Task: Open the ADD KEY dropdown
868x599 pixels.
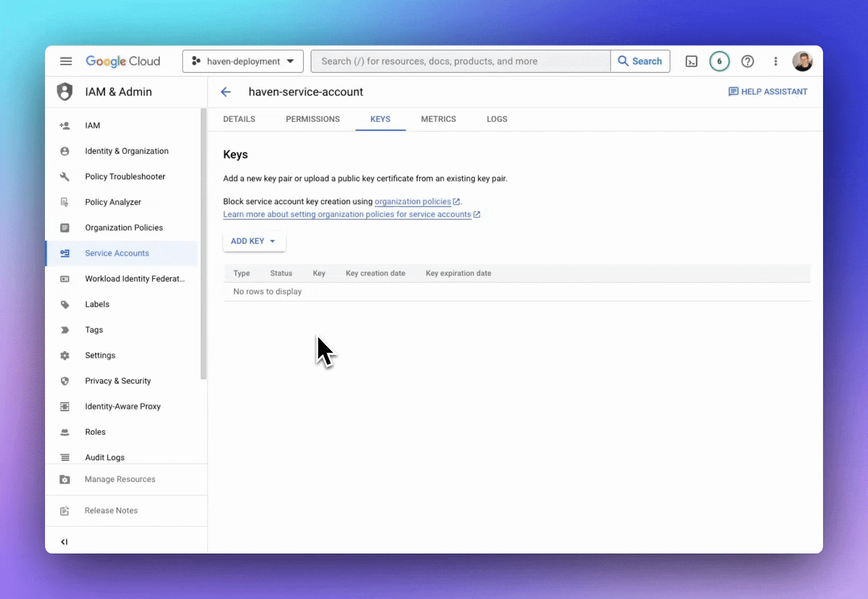Action: 254,241
